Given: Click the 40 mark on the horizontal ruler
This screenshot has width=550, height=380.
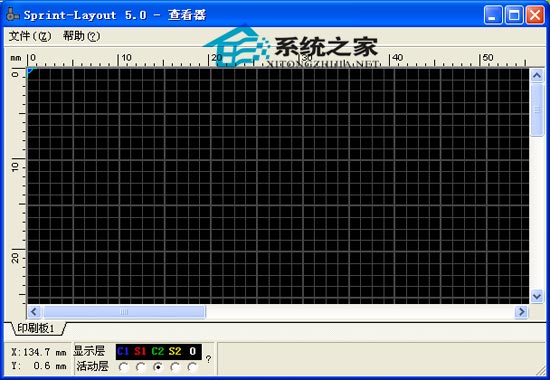Looking at the screenshot, I should pyautogui.click(x=397, y=58).
